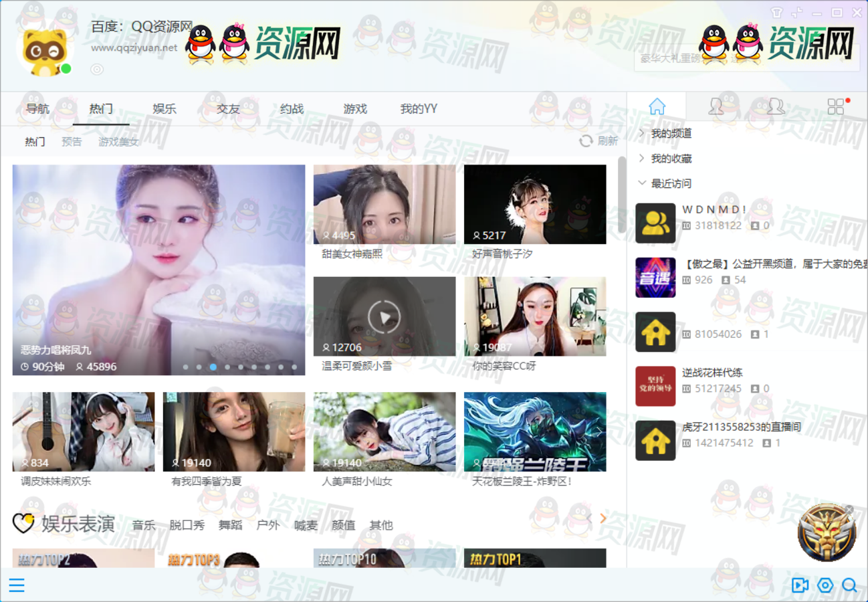Open the 好声音桃子汐 thumbnail
The image size is (868, 602).
(535, 205)
